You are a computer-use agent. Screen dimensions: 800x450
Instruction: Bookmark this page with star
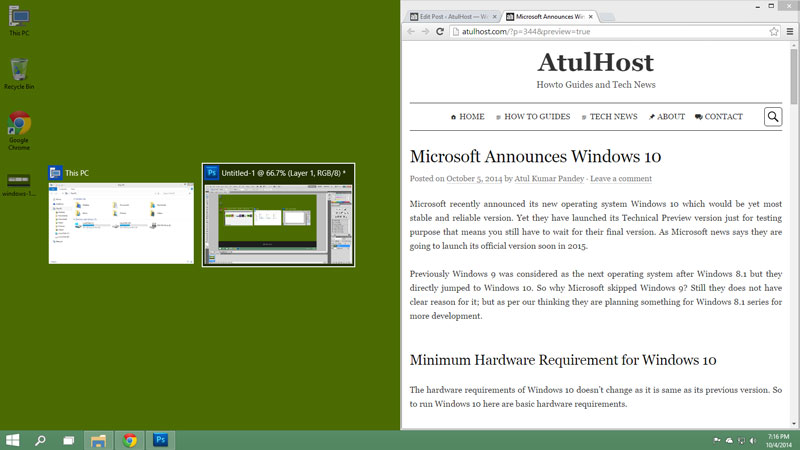point(773,32)
